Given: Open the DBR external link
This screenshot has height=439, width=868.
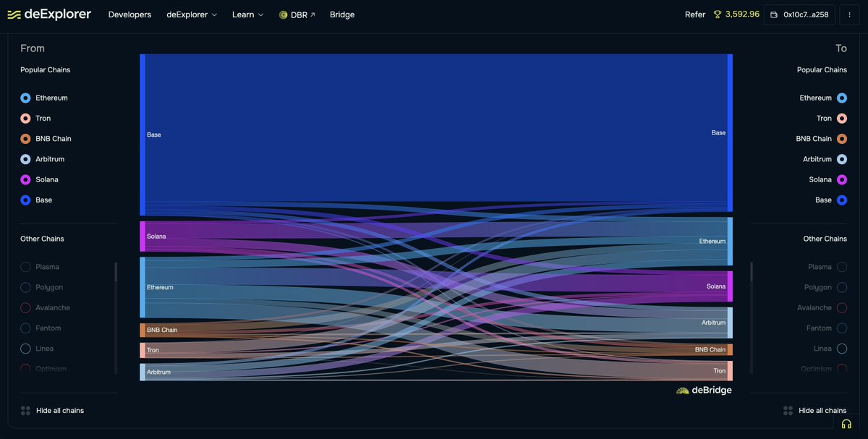Looking at the screenshot, I should [297, 14].
